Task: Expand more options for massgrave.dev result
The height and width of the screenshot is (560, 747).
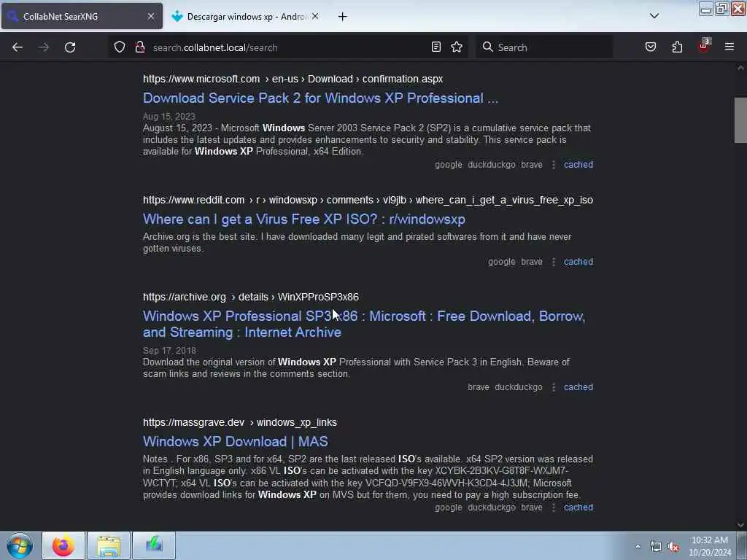Action: pos(554,507)
